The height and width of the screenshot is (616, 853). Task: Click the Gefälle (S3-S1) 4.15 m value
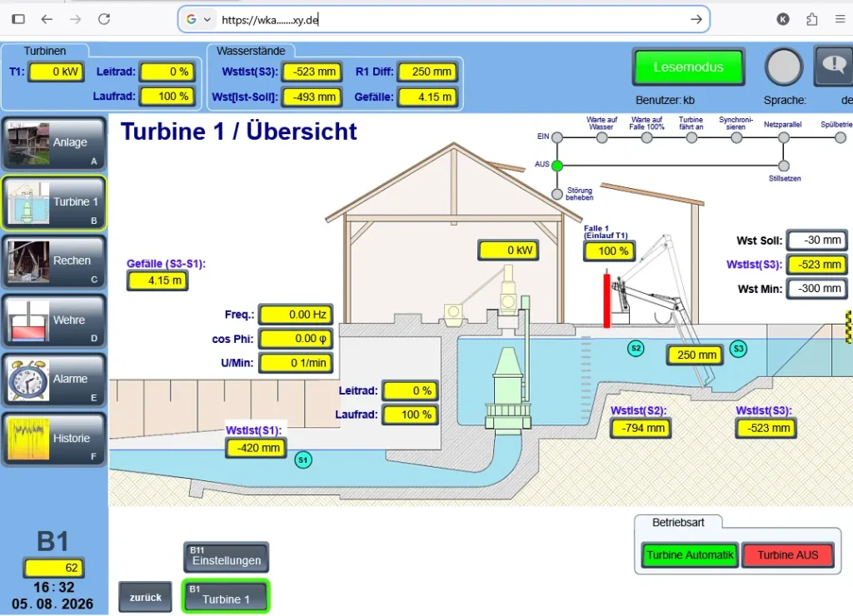pos(157,281)
